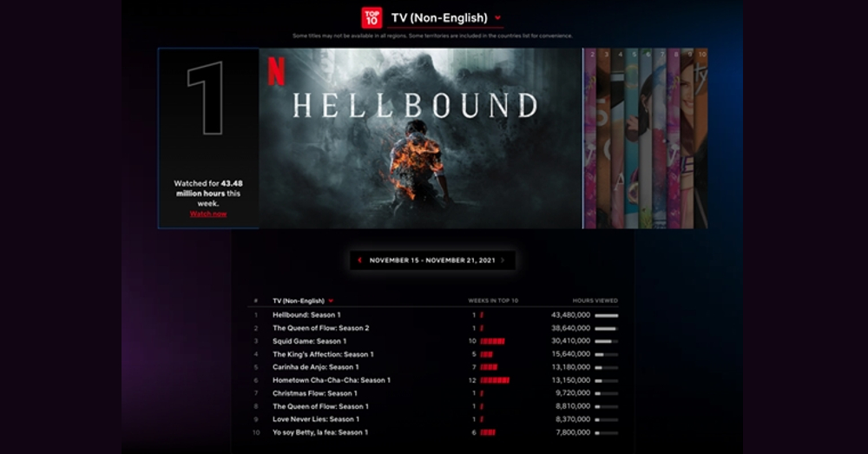Open the Hellbound banner artwork

(x=420, y=138)
